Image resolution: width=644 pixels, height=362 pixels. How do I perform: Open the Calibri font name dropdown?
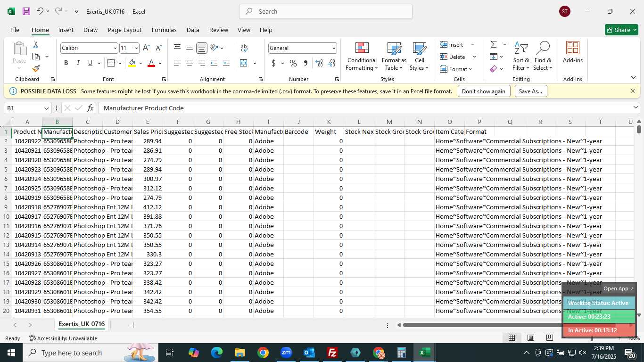click(115, 48)
